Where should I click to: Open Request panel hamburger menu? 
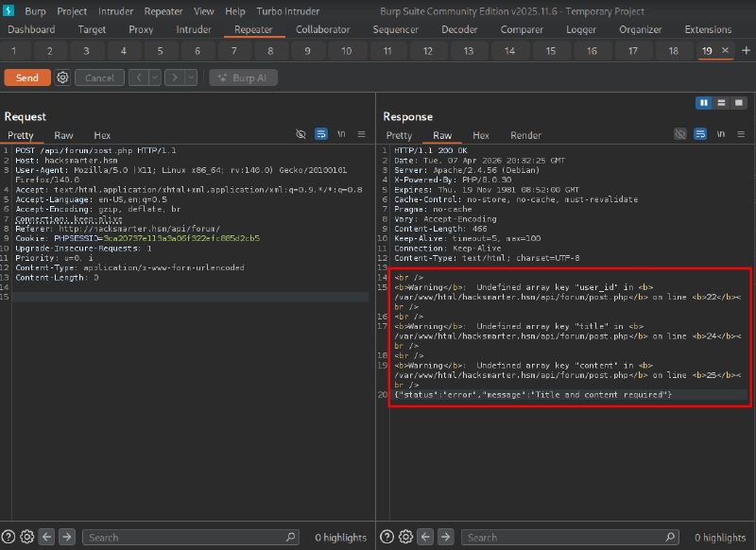click(x=362, y=134)
